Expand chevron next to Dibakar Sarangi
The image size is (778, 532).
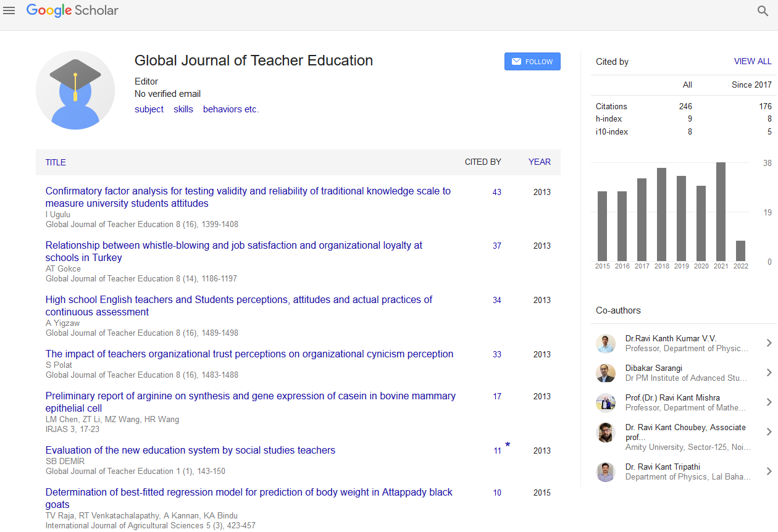(x=769, y=373)
